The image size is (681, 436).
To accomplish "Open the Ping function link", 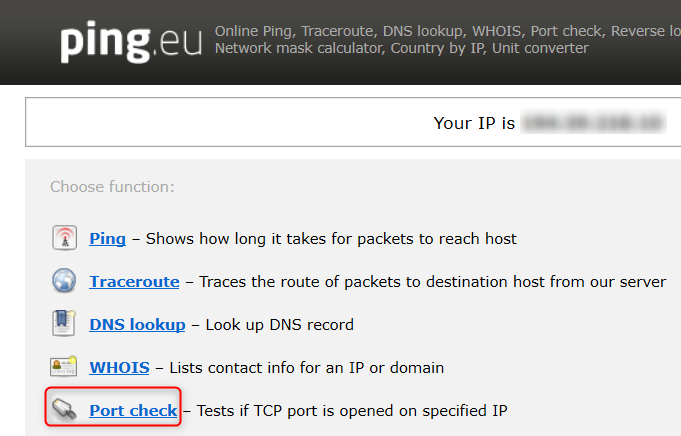I will click(x=107, y=239).
